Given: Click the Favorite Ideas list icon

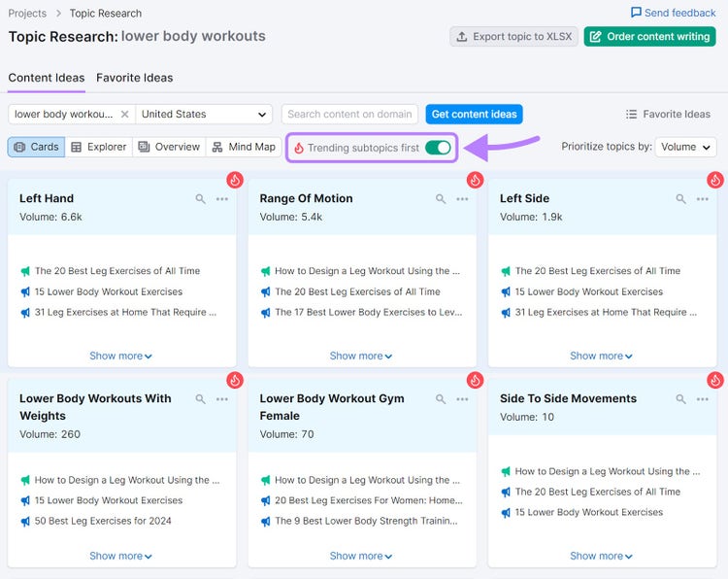Looking at the screenshot, I should click(x=631, y=115).
